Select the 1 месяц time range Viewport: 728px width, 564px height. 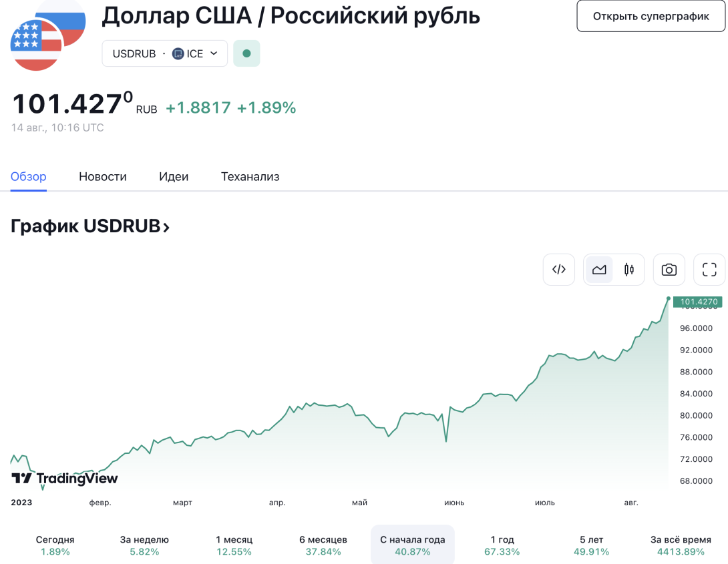pyautogui.click(x=234, y=545)
